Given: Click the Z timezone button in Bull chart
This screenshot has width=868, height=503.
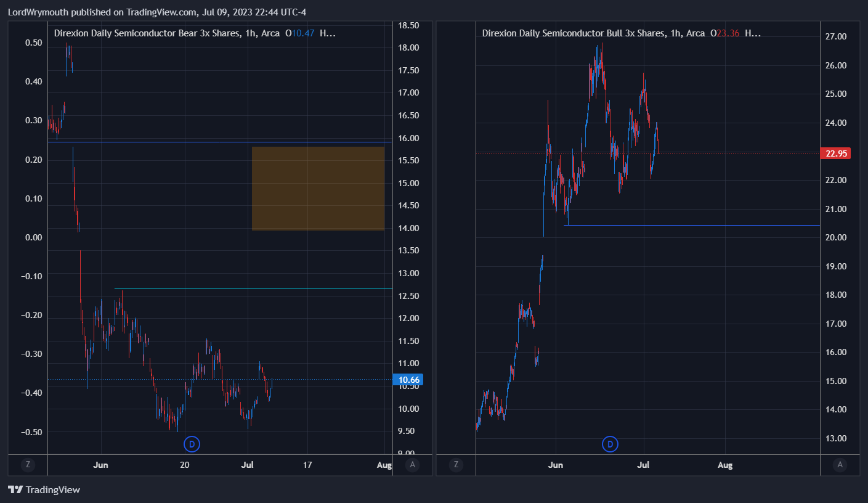Looking at the screenshot, I should pyautogui.click(x=456, y=465).
